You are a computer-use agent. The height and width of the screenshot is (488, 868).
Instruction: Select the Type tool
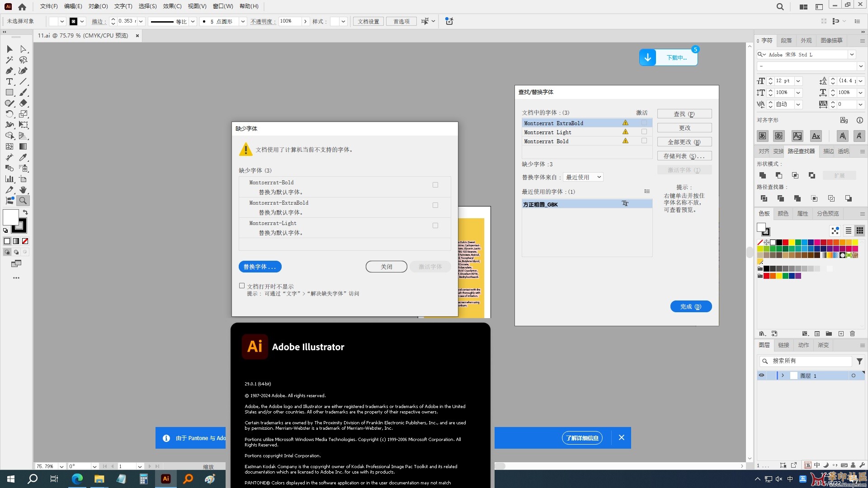(9, 81)
